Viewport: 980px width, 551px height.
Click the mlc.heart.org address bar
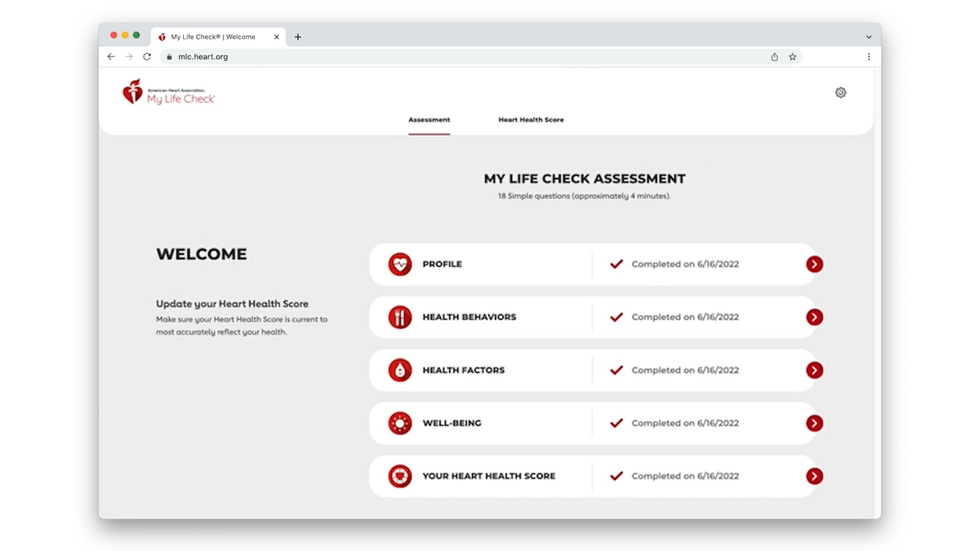click(x=465, y=57)
